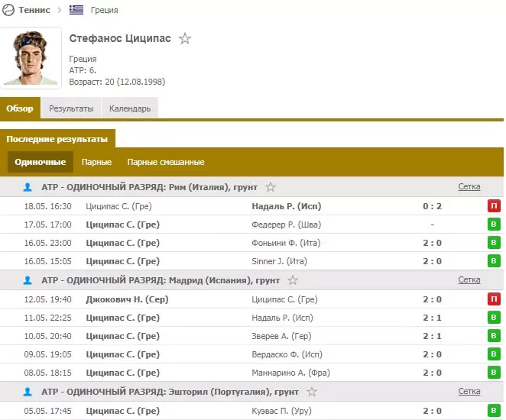Click Федерер Р. (Шва) opponent name
This screenshot has height=420, width=506.
[x=286, y=225]
